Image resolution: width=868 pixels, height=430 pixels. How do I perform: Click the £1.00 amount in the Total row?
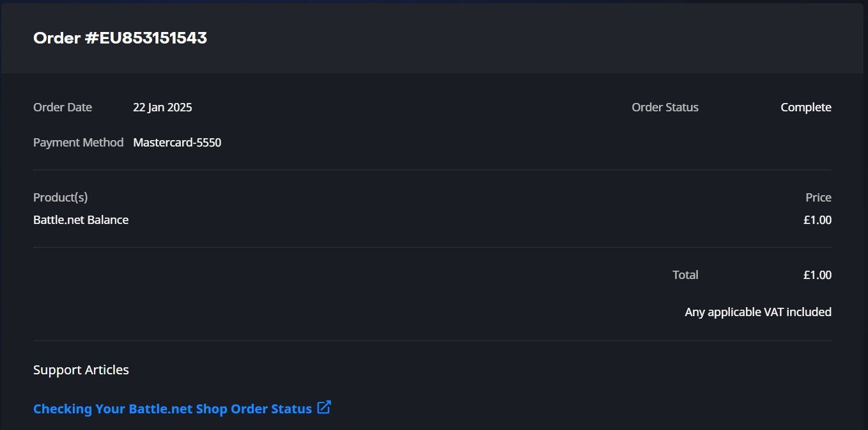(x=818, y=275)
